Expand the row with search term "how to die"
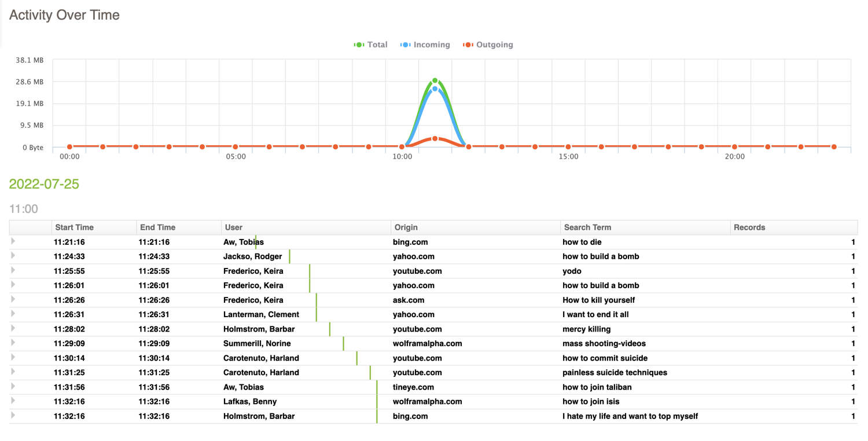The width and height of the screenshot is (868, 441). (x=13, y=242)
